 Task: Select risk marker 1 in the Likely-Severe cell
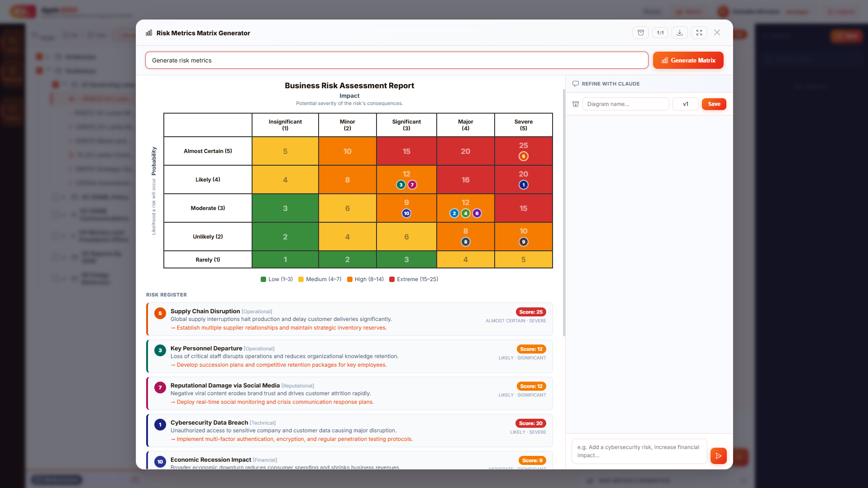[523, 185]
